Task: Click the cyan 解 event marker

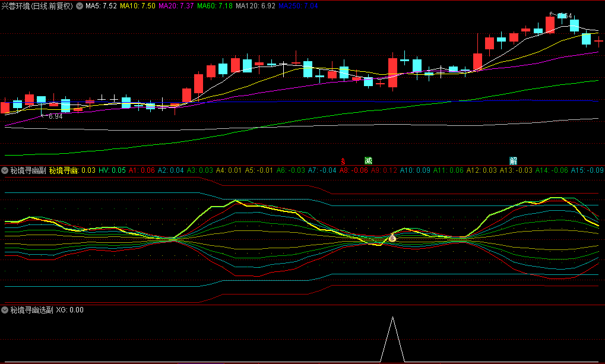Action: click(513, 160)
